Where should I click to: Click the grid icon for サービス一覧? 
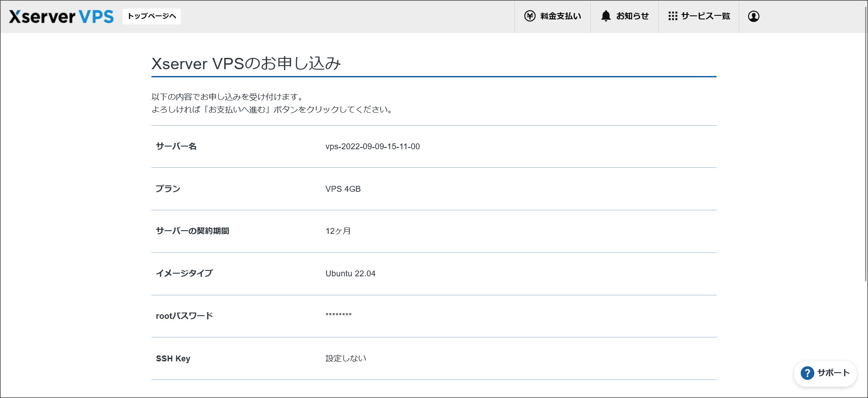click(x=673, y=16)
